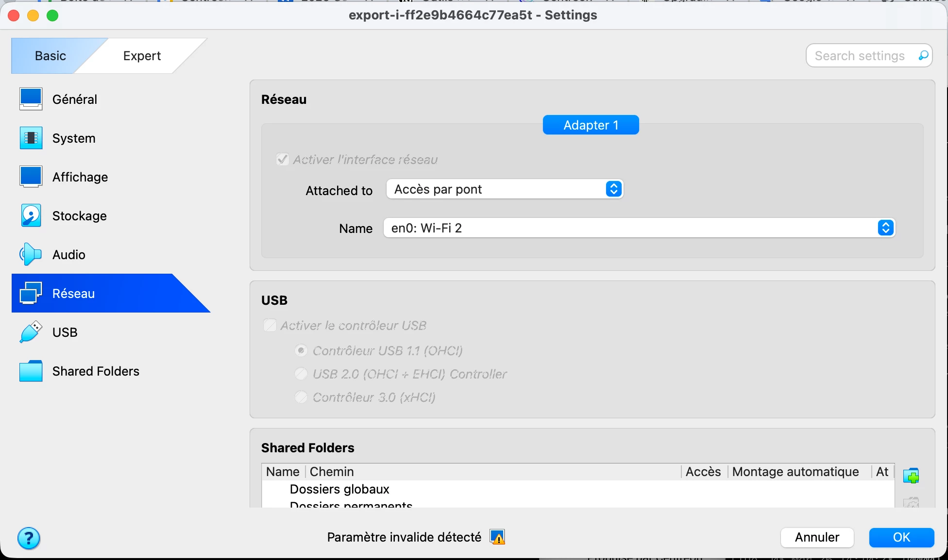The image size is (948, 560).
Task: Expand the Attached to dropdown
Action: 505,189
